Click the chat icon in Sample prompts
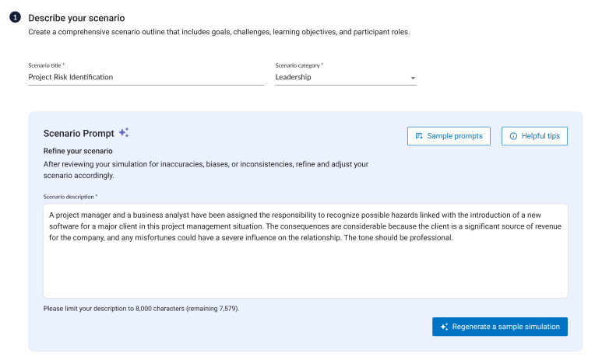The width and height of the screenshot is (595, 364). click(419, 136)
